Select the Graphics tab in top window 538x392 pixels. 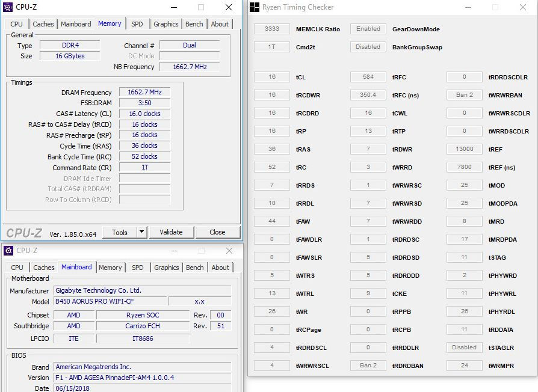(165, 24)
